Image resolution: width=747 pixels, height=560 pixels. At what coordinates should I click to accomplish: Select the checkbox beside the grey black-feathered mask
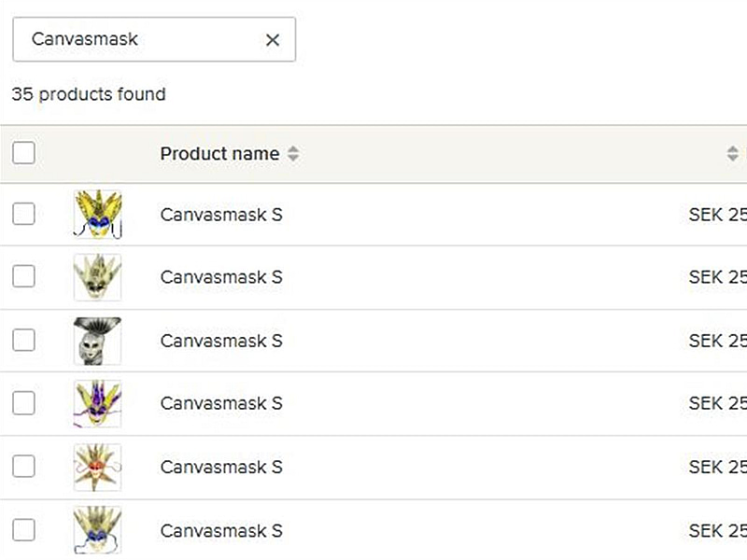point(24,340)
